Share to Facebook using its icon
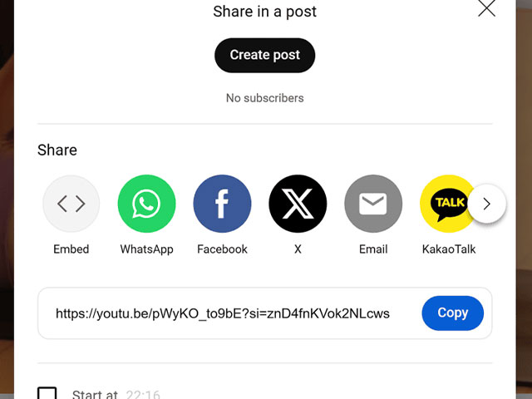 [222, 204]
